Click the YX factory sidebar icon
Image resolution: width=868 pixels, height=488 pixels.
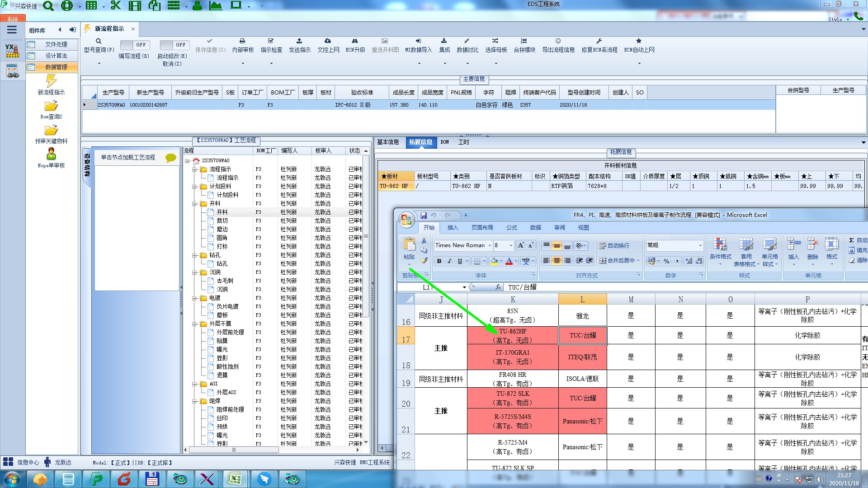coord(12,51)
